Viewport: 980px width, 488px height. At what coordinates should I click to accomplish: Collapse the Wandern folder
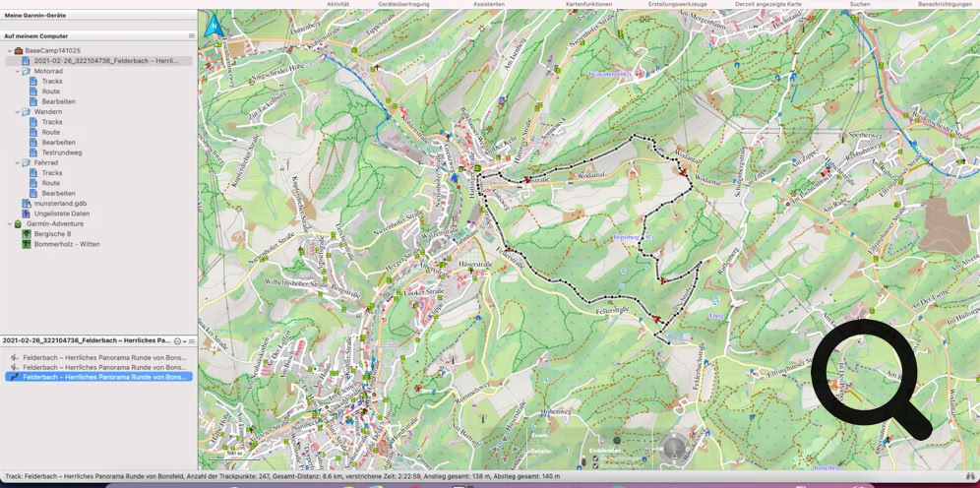click(x=17, y=112)
